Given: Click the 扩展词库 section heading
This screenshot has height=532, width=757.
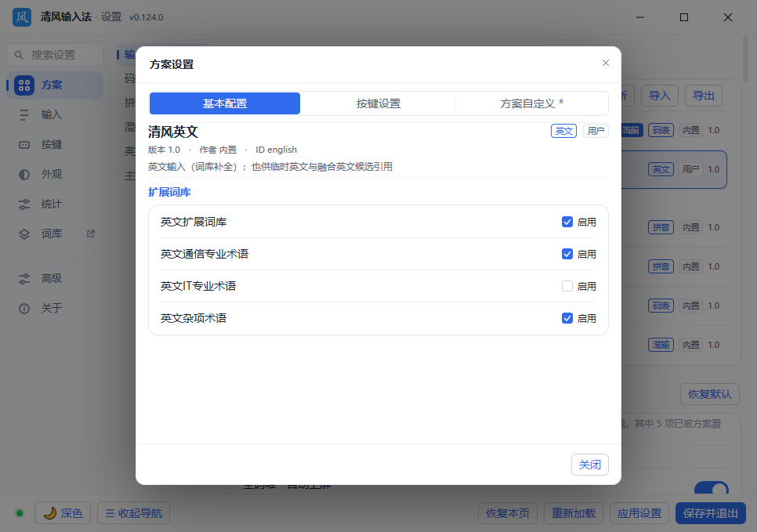Looking at the screenshot, I should point(169,192).
